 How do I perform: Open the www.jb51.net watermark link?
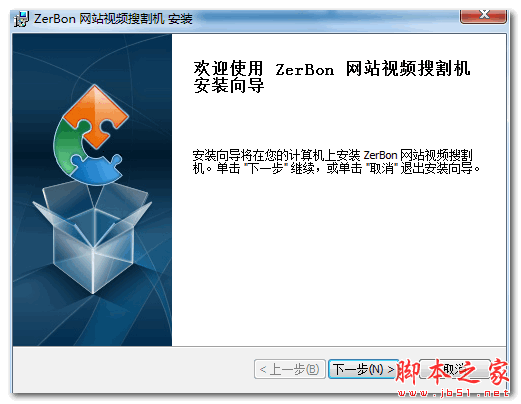click(x=453, y=393)
